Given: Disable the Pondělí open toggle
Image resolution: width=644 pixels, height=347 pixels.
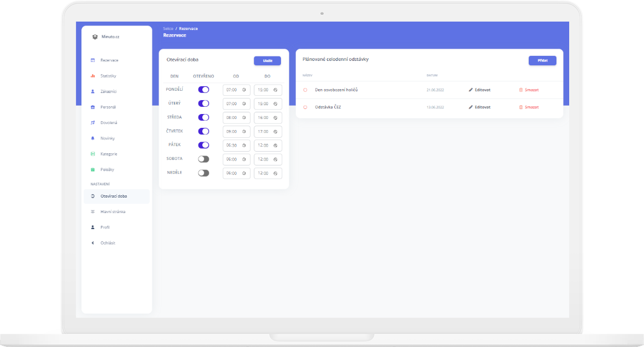Looking at the screenshot, I should 203,90.
